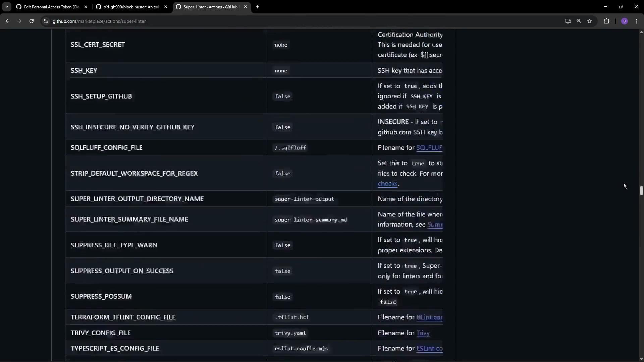Switch to Edit Personal Access Token tab

point(52,7)
